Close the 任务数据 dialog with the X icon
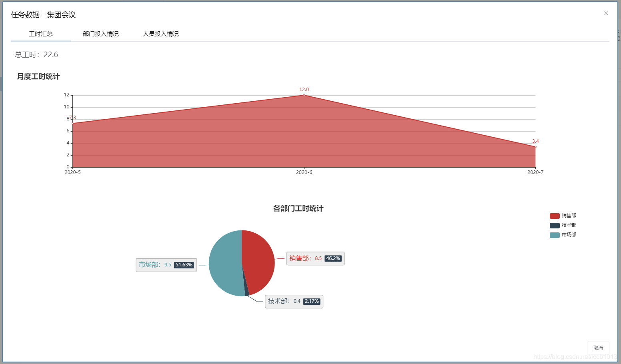This screenshot has height=364, width=621. 606,13
